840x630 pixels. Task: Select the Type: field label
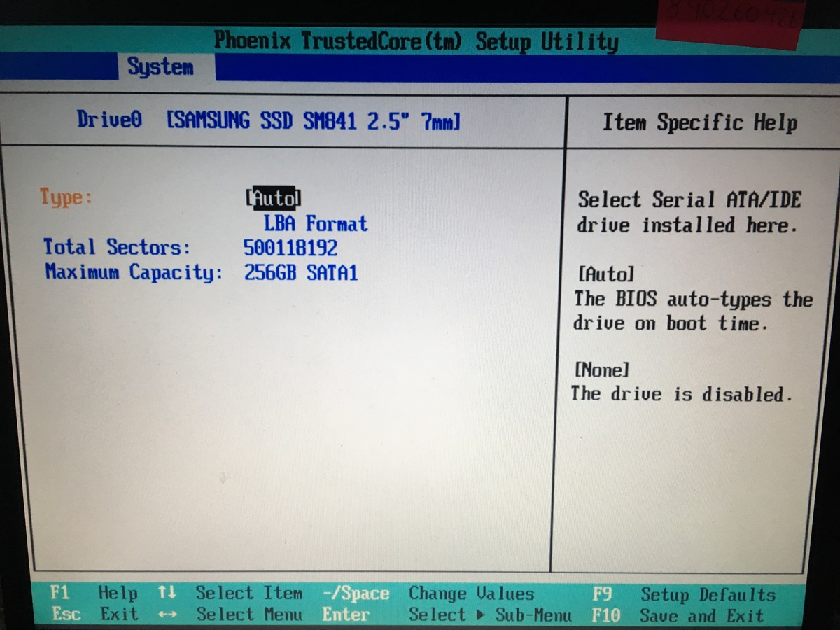[x=66, y=197]
